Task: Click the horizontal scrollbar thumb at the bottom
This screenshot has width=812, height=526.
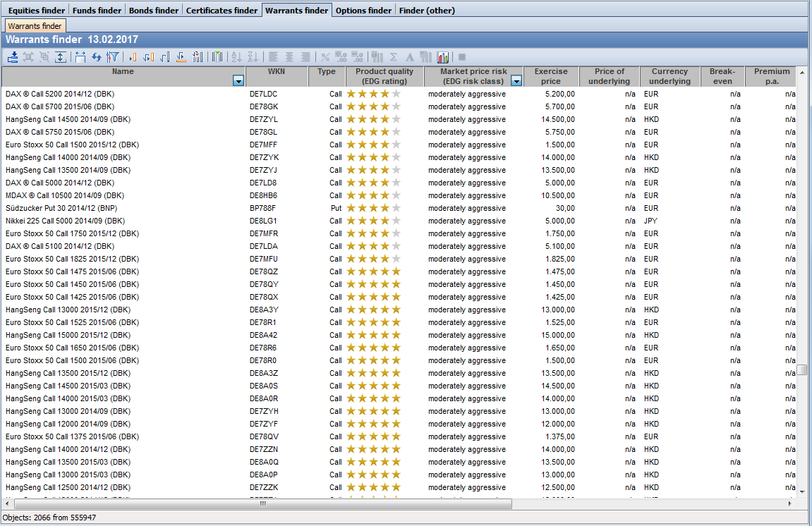Action: click(262, 504)
